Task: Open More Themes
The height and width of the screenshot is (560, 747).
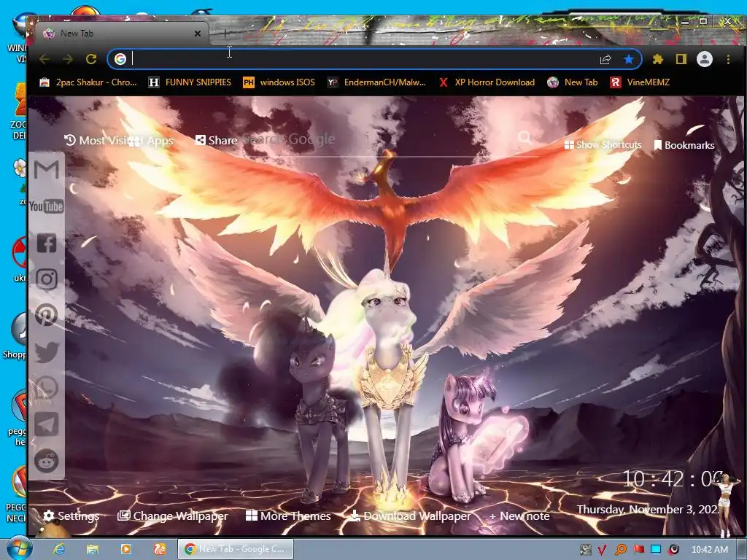Action: (x=288, y=516)
